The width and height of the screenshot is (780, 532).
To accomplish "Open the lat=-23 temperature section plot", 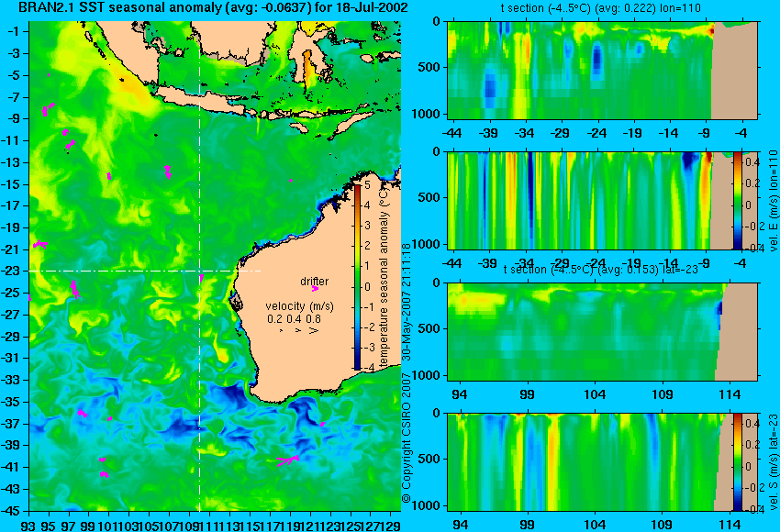I will (602, 332).
